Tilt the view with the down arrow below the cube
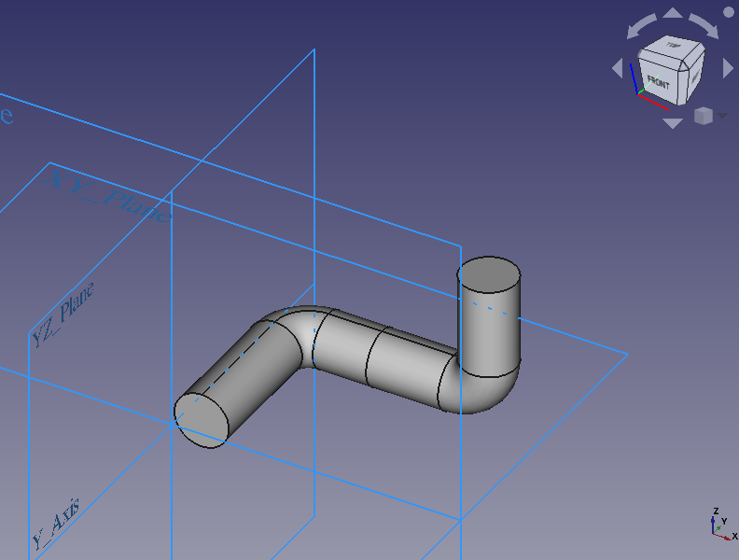Image resolution: width=739 pixels, height=560 pixels. click(x=673, y=123)
